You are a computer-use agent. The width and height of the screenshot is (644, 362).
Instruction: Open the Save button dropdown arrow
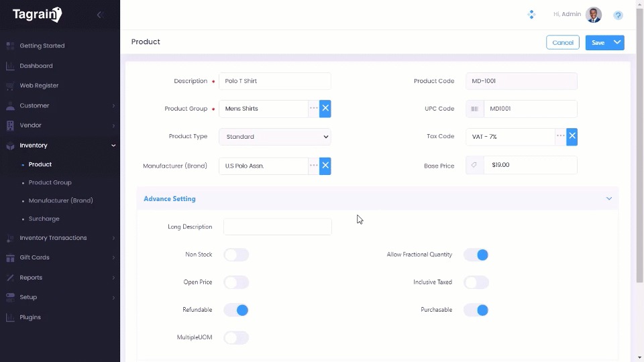point(617,43)
